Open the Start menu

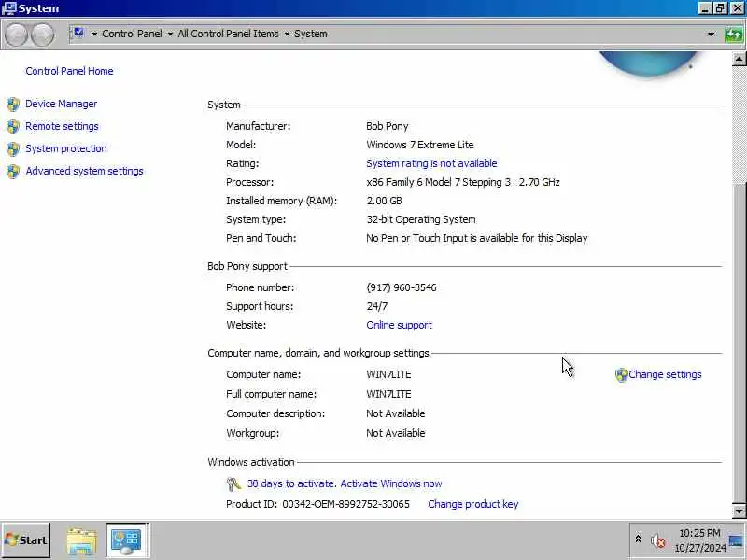tap(26, 540)
